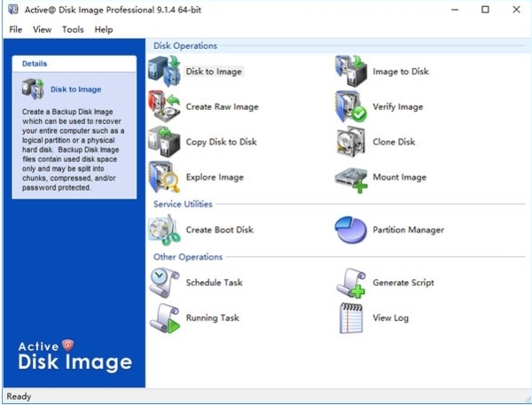Maximize the Active@ Disk Image window

point(485,10)
